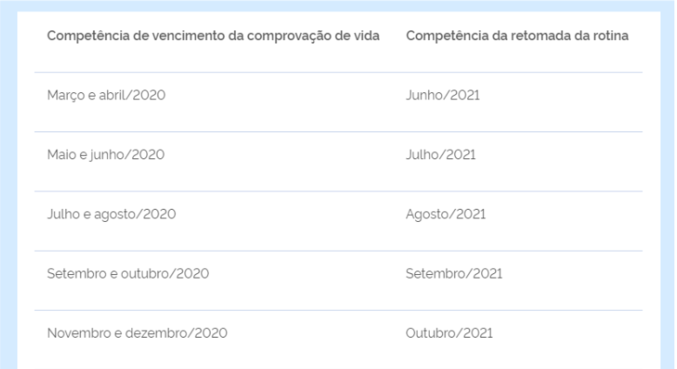Select the 'Novembro e dezembro/2020' cell
Screen dimensions: 677x369
137,333
